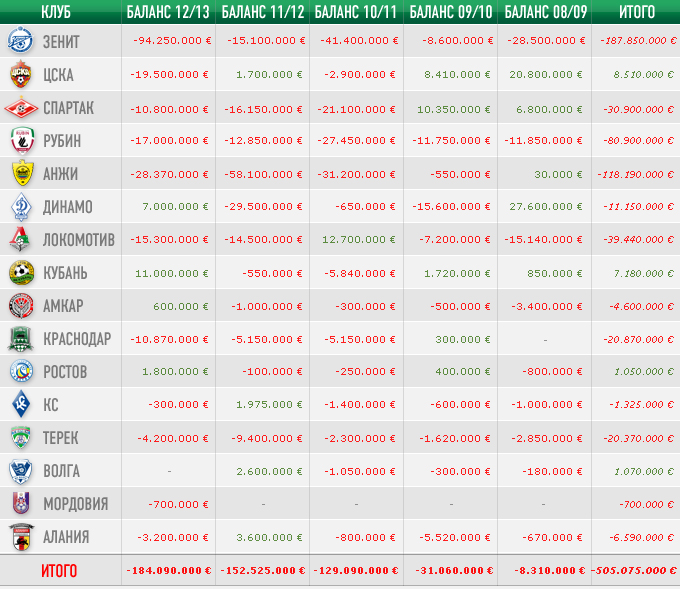Click the АМКАР club name
The image size is (680, 589).
63,306
